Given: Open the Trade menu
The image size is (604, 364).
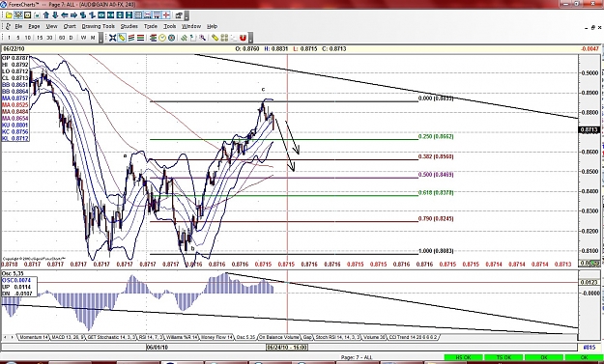Looking at the screenshot, I should click(151, 26).
